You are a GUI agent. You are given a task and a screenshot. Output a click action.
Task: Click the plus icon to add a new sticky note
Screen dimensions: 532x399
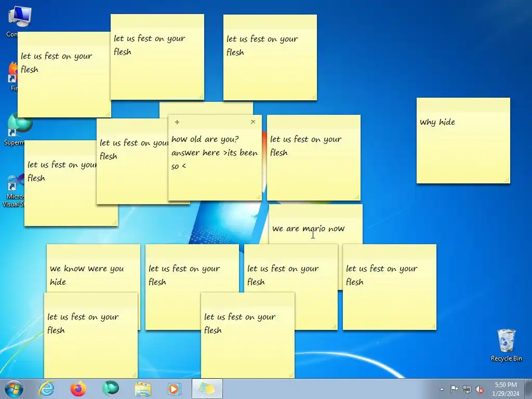point(177,122)
